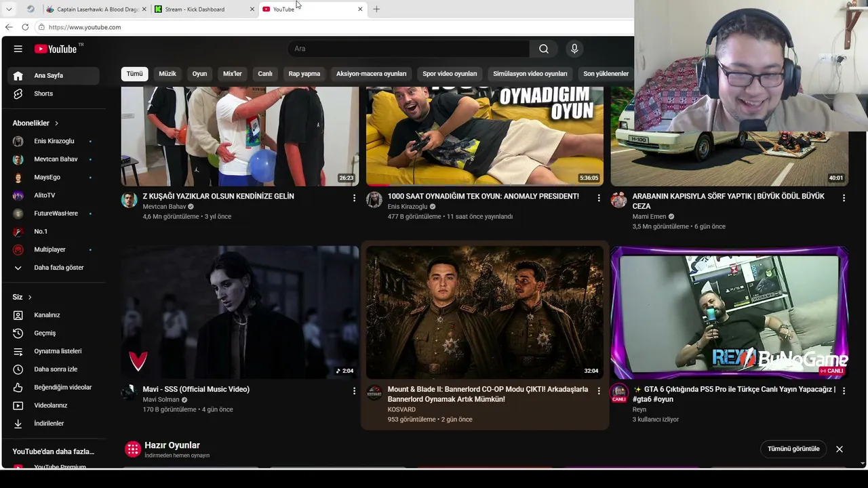Open İndirilenler downloads
Viewport: 868px width, 488px height.
[x=53, y=424]
